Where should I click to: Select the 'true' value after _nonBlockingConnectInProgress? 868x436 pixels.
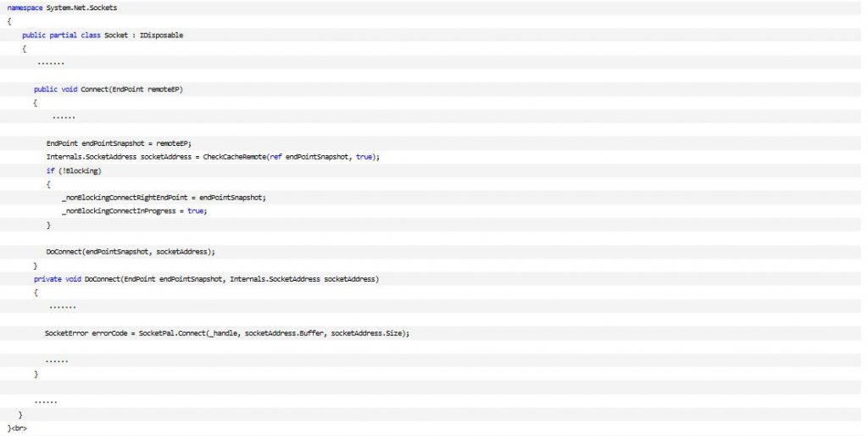tap(196, 211)
